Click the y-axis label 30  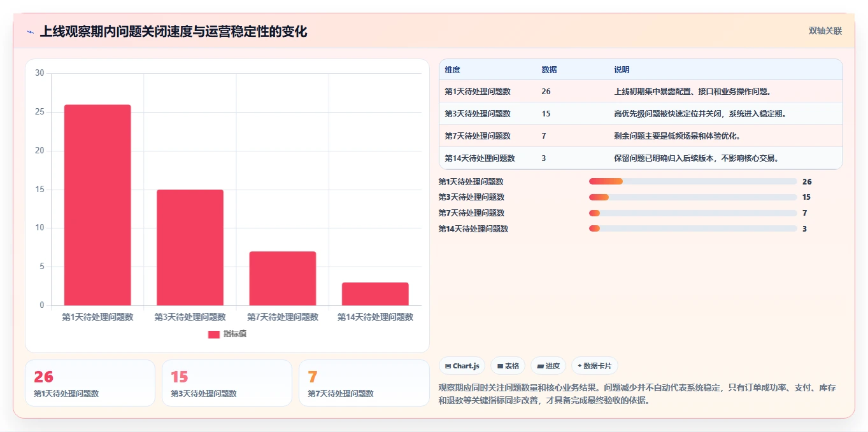coord(39,73)
